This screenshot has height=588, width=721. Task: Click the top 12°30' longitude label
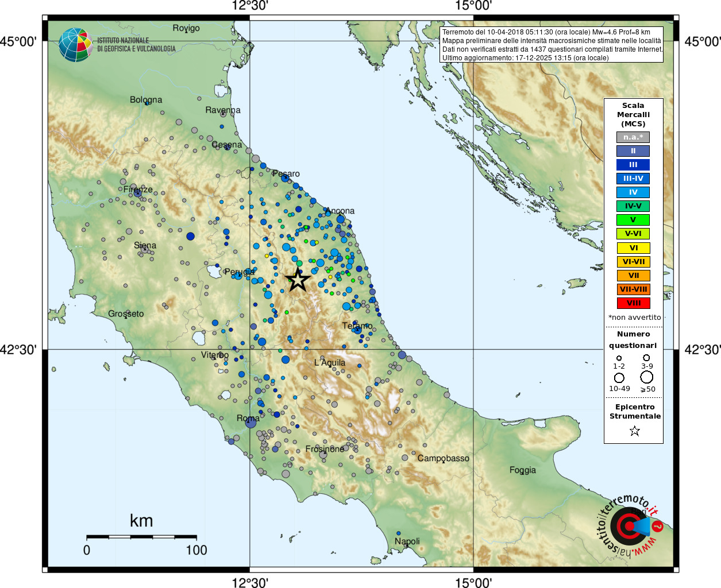coord(250,6)
